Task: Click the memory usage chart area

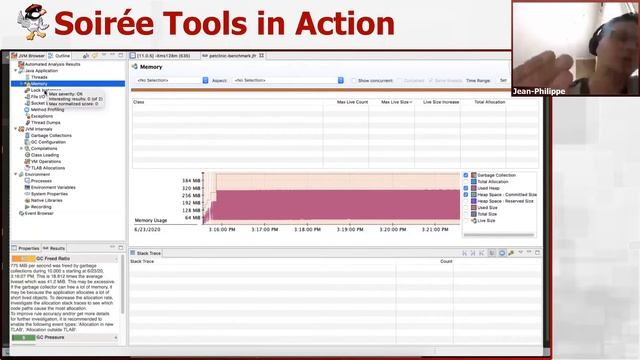Action: pyautogui.click(x=331, y=198)
